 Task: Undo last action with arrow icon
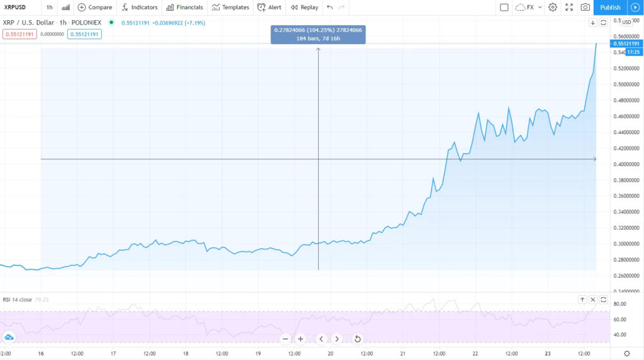330,8
